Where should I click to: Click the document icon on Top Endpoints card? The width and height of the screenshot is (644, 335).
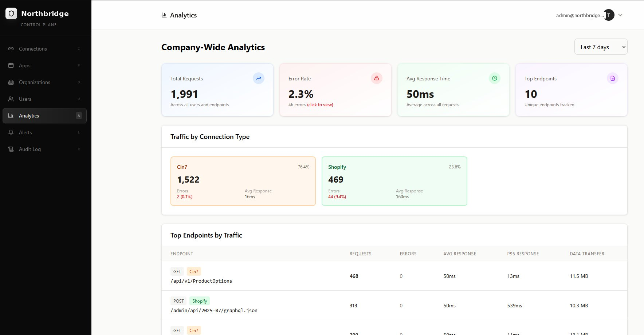613,78
